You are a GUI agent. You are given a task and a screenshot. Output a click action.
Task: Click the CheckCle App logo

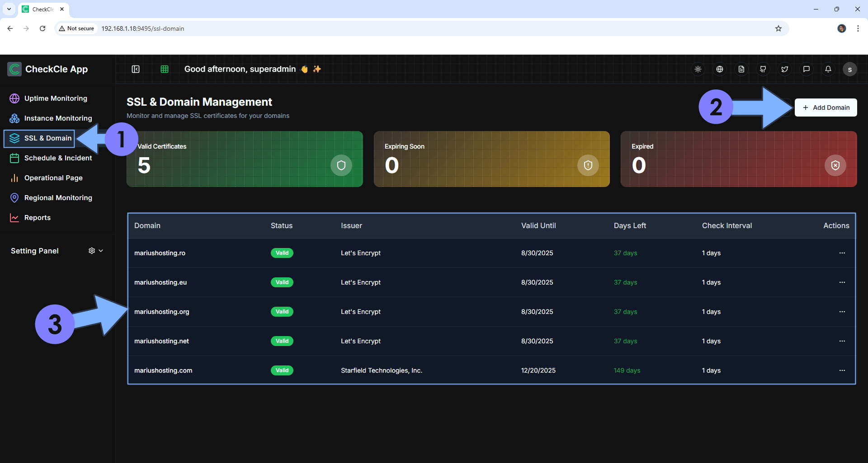point(14,69)
